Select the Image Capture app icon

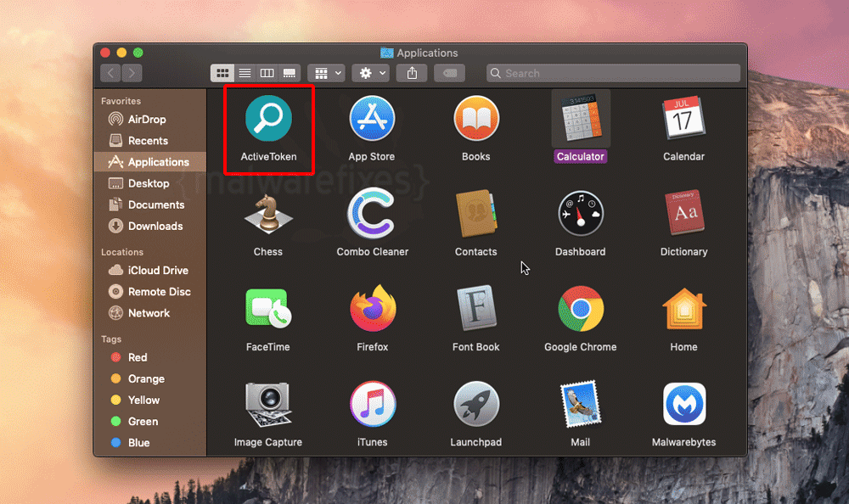pos(268,405)
